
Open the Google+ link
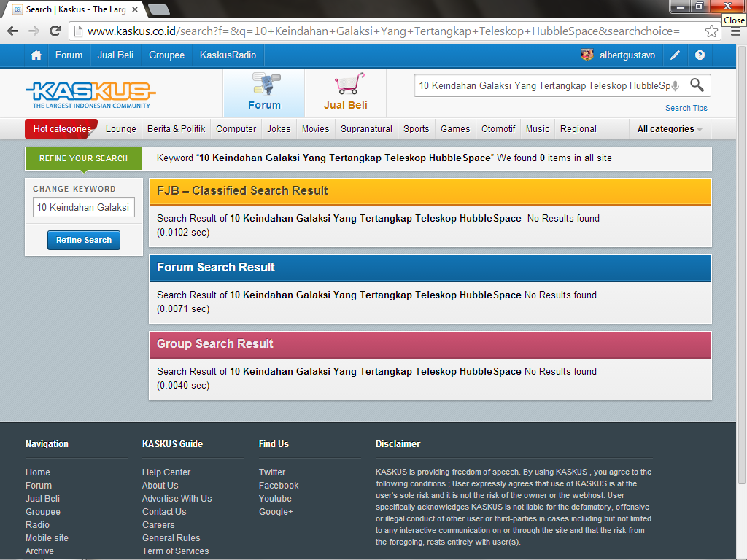276,512
